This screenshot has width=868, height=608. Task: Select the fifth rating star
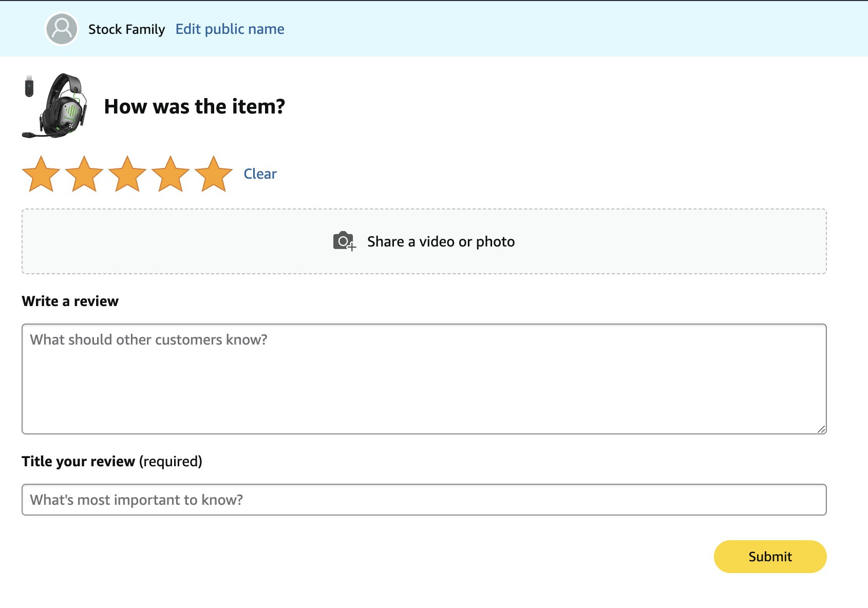click(x=214, y=174)
